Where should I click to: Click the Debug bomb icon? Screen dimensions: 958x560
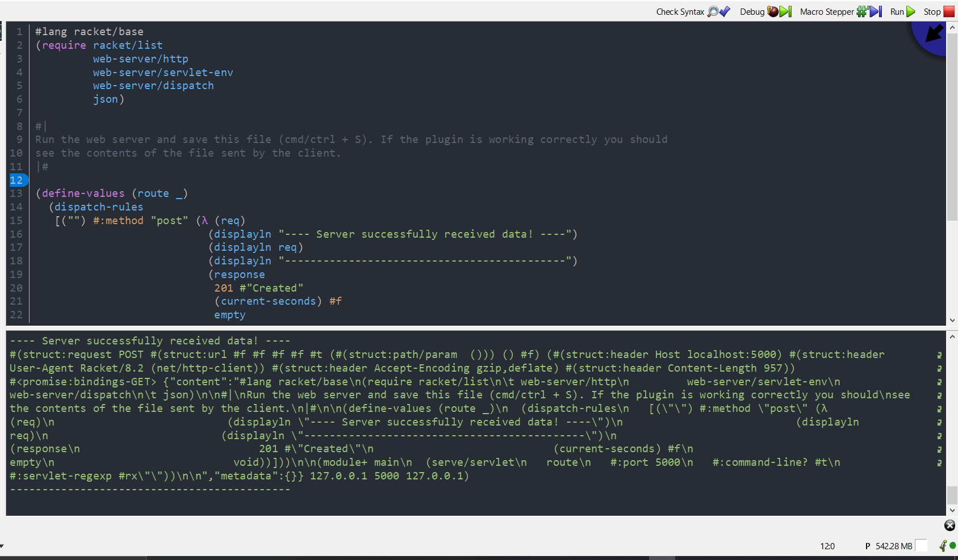772,11
